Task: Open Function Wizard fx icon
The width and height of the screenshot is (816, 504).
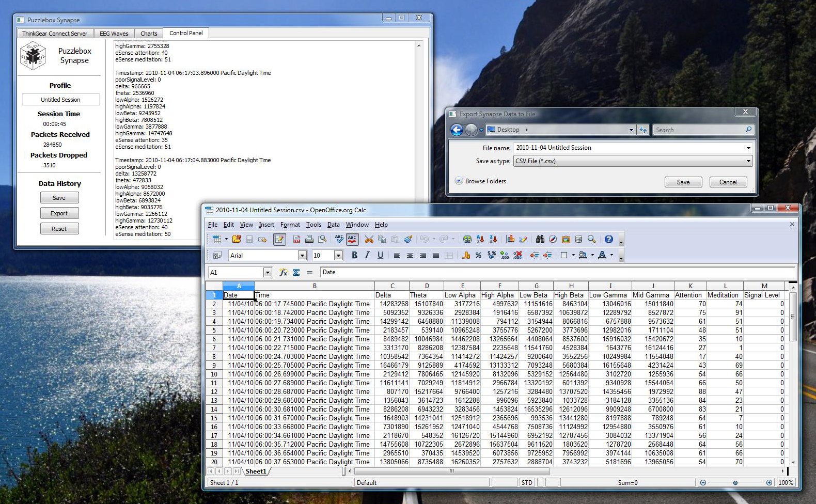Action: (x=283, y=272)
